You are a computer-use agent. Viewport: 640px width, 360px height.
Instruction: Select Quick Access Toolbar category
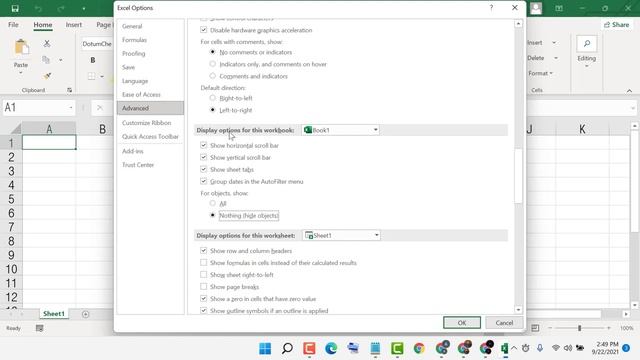pyautogui.click(x=150, y=136)
